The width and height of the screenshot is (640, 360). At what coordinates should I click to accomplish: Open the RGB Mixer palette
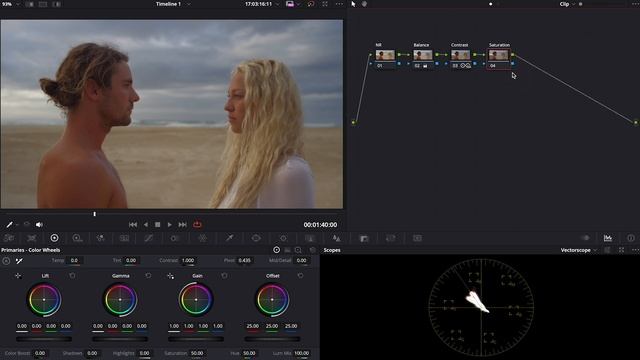pyautogui.click(x=101, y=238)
